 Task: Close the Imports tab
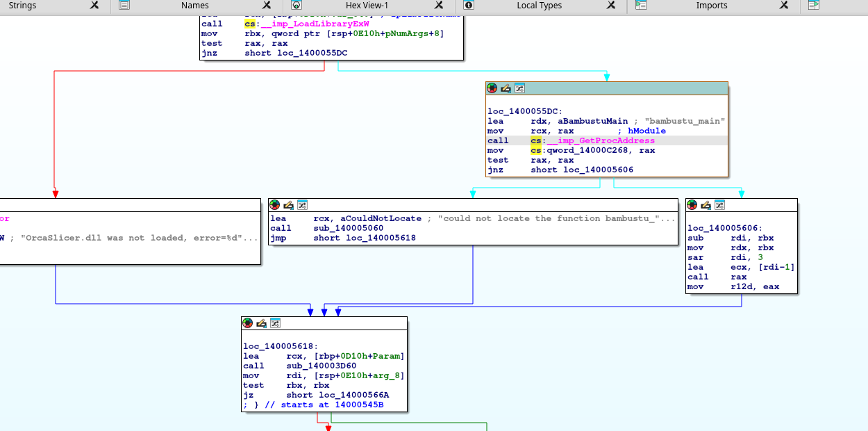(x=783, y=6)
